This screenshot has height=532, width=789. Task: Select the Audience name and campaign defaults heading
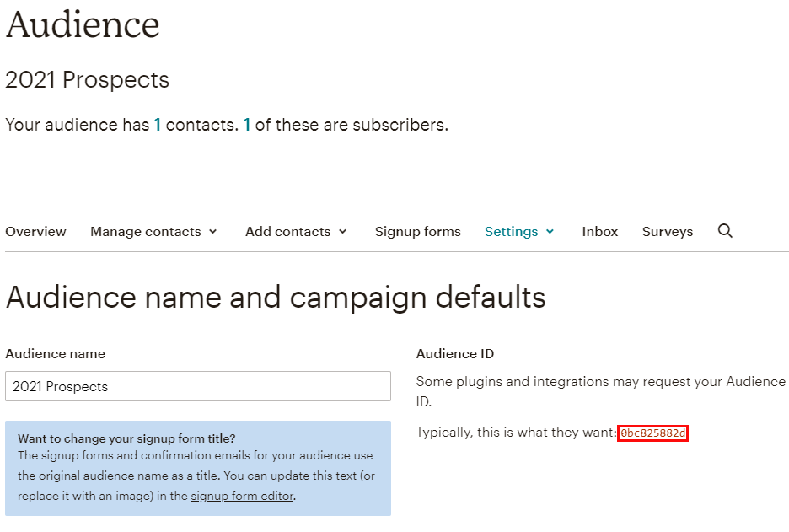278,297
